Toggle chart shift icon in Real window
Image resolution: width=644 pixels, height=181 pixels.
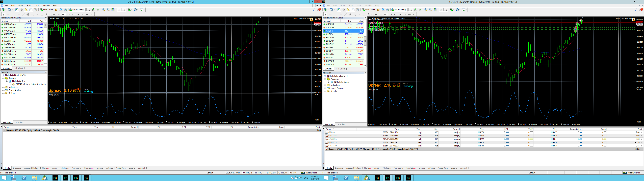(123, 10)
